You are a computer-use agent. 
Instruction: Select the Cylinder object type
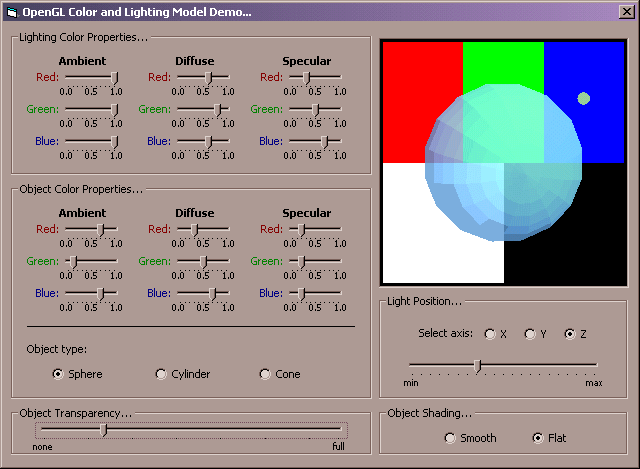tap(161, 374)
